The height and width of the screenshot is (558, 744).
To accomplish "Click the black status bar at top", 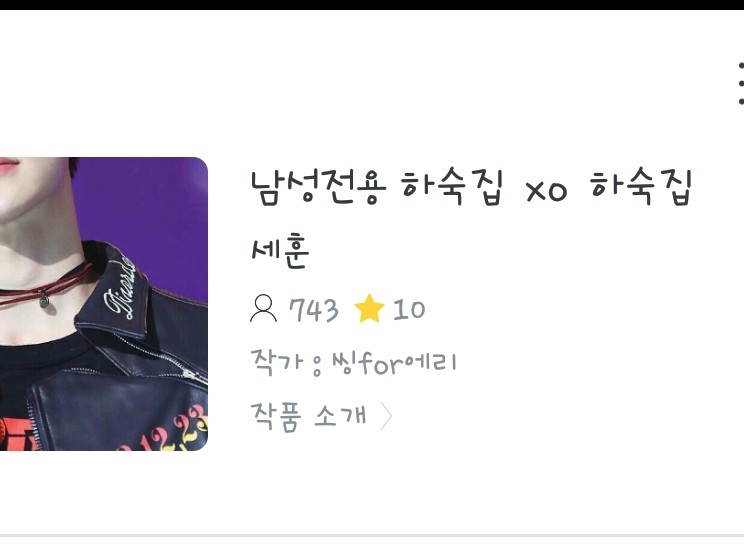I will coord(372,5).
